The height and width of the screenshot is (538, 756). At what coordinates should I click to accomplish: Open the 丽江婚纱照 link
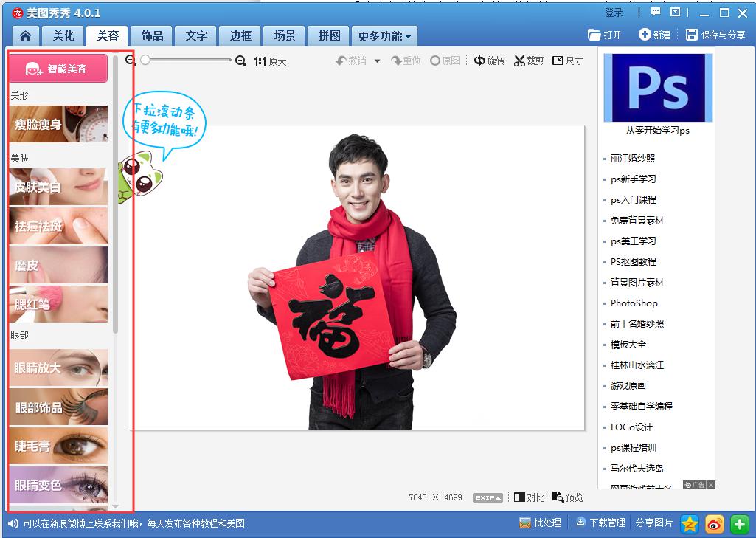[633, 158]
